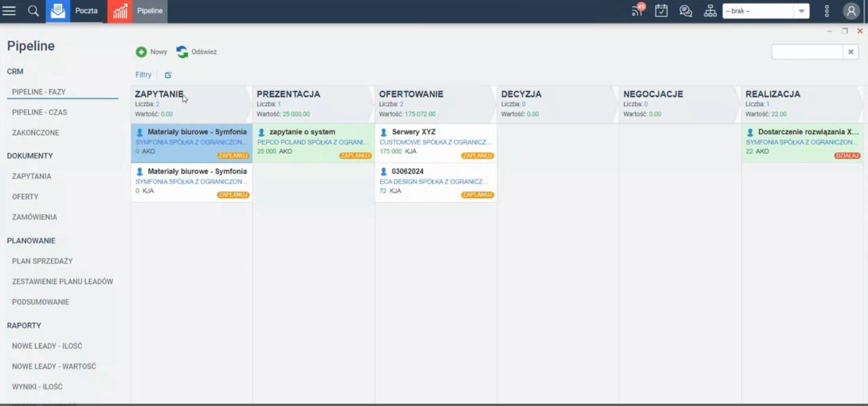Click the search magnifier icon

coord(33,10)
